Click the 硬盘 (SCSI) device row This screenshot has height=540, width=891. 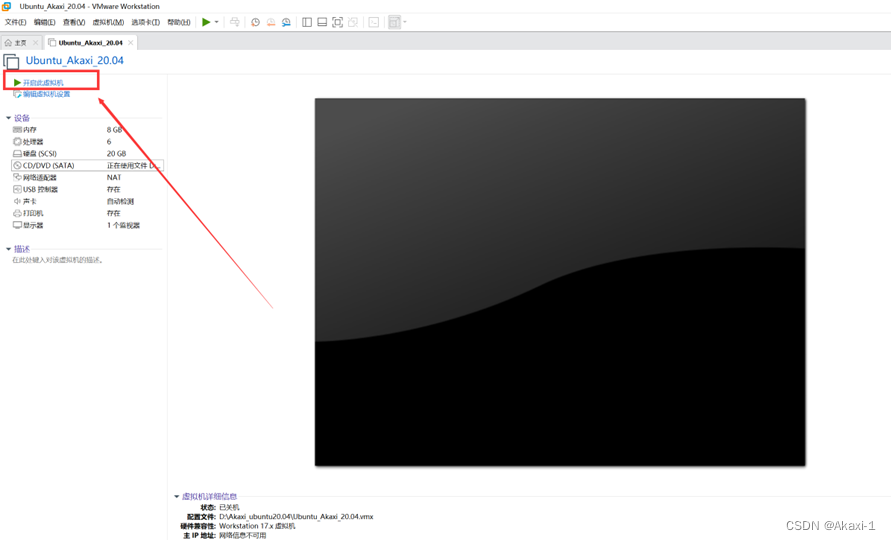pyautogui.click(x=87, y=153)
